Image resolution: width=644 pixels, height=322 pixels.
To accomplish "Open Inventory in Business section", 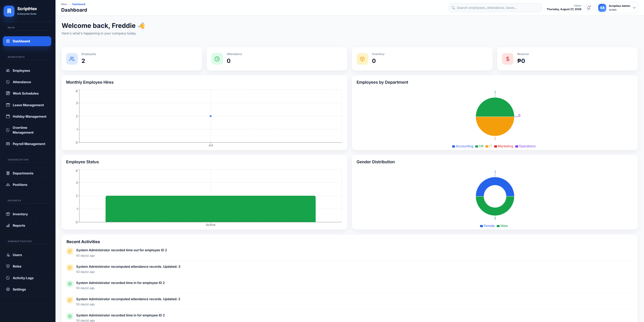I will click(27, 214).
